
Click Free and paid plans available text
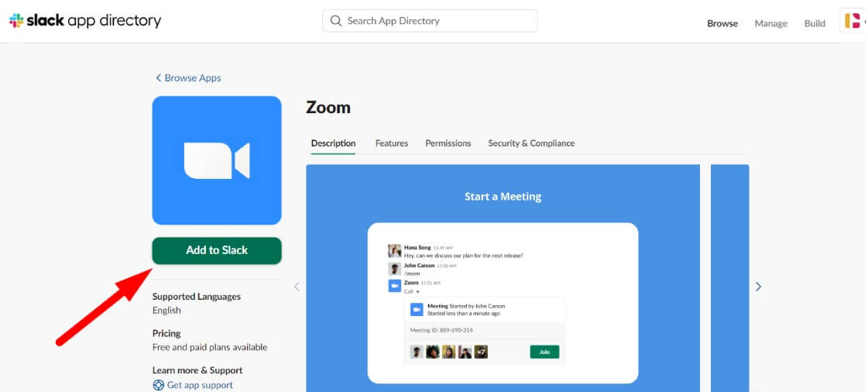[x=210, y=347]
